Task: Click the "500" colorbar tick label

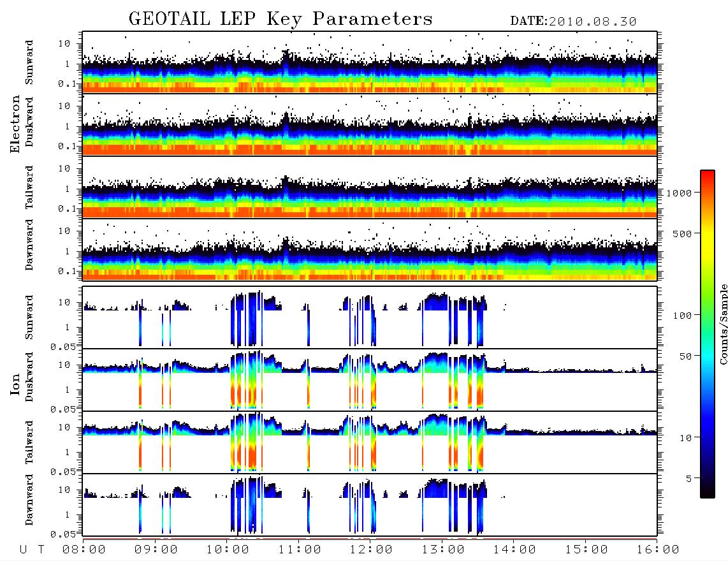Action: 682,233
